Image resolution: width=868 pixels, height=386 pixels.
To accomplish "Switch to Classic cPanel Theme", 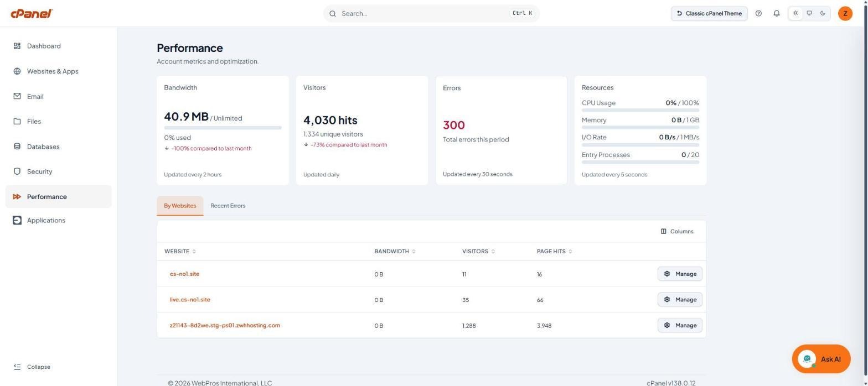I will pos(709,13).
